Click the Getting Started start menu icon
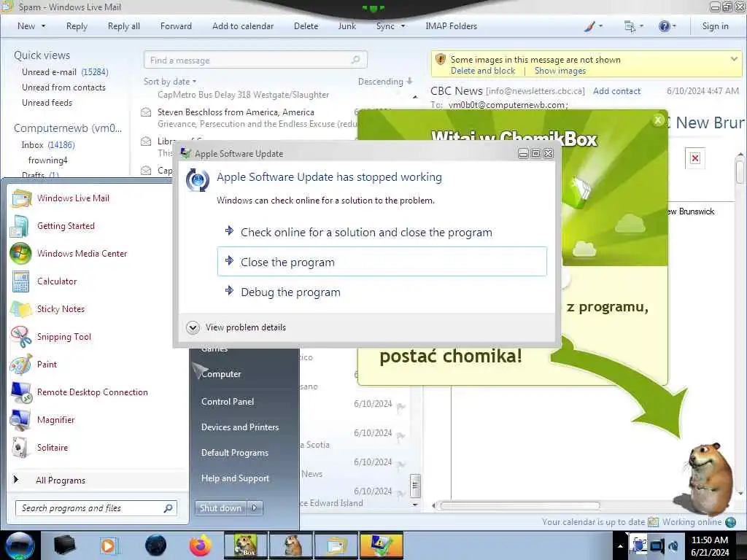This screenshot has height=560, width=747. tap(20, 226)
